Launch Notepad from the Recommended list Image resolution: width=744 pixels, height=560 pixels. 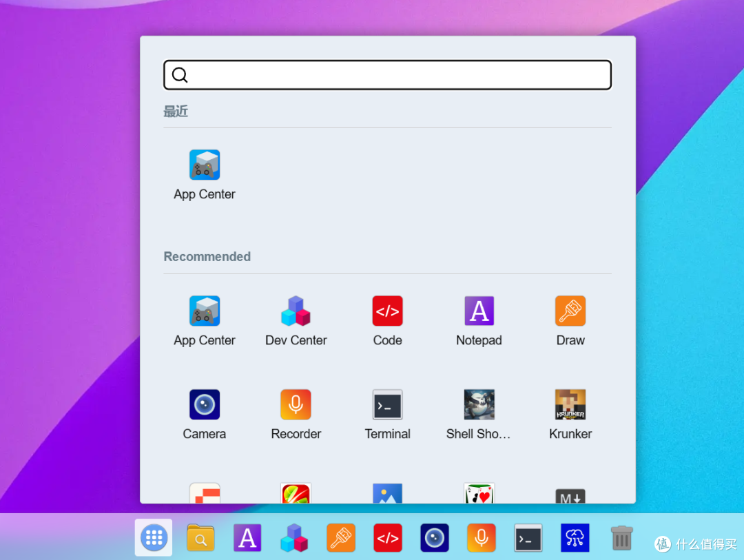point(479,311)
